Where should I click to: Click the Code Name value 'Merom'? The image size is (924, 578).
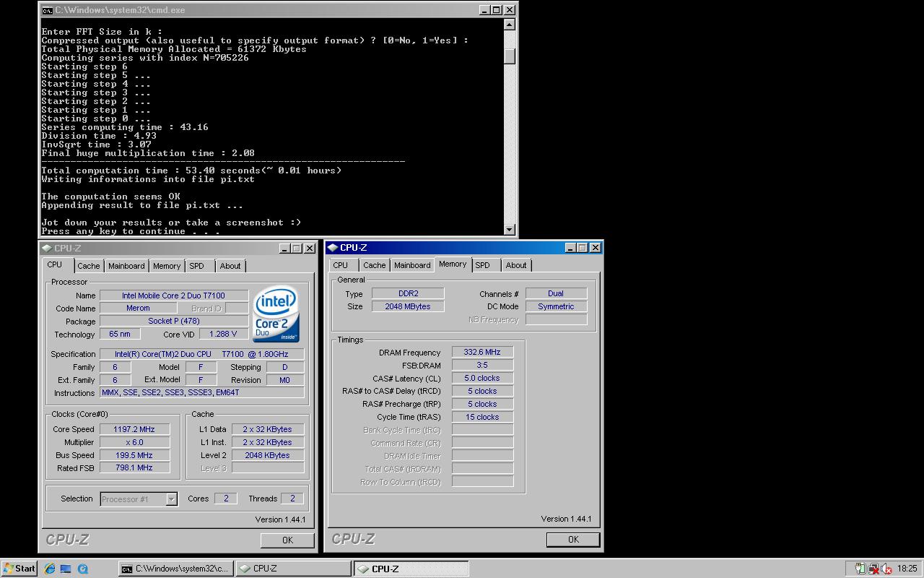pyautogui.click(x=138, y=308)
